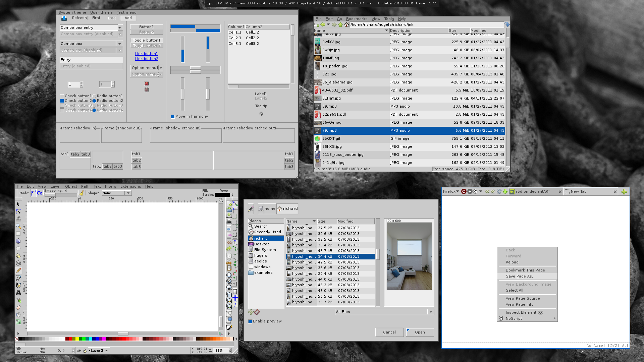The image size is (644, 362).
Task: Go up one folder in file manager
Action: 340,24
